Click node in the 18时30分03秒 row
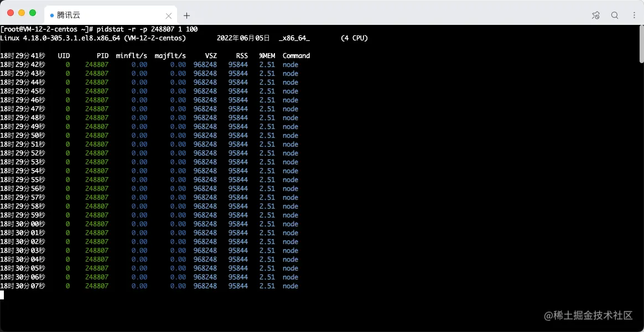Viewport: 644px width, 332px height. click(290, 250)
